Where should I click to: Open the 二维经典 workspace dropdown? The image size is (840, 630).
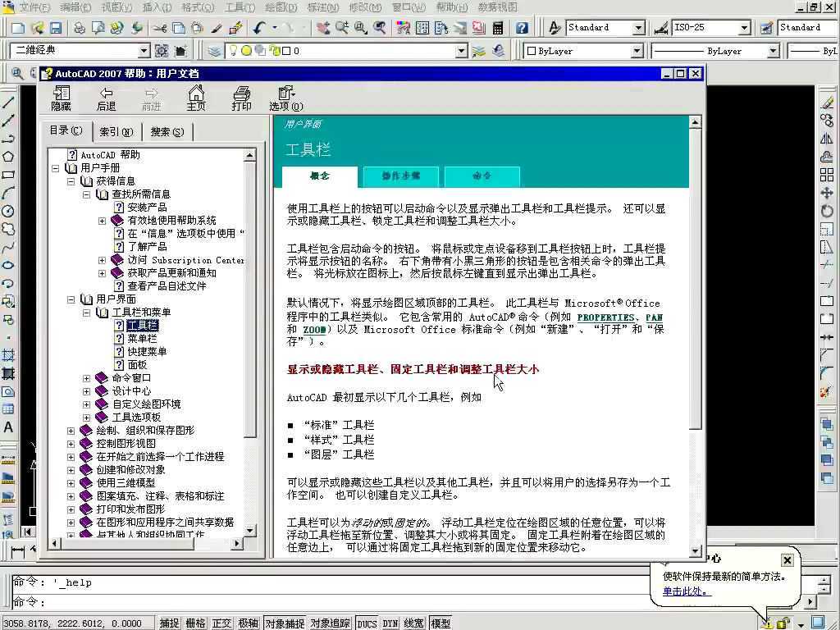[x=144, y=51]
